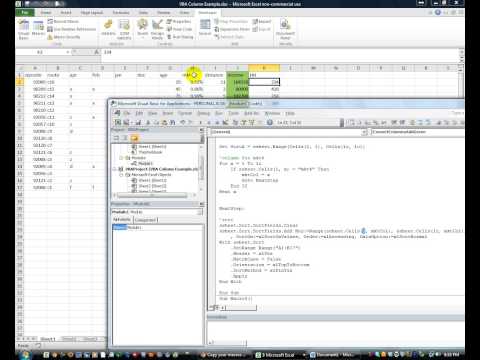Switch to the Page Layout ribbon tab

pos(92,13)
